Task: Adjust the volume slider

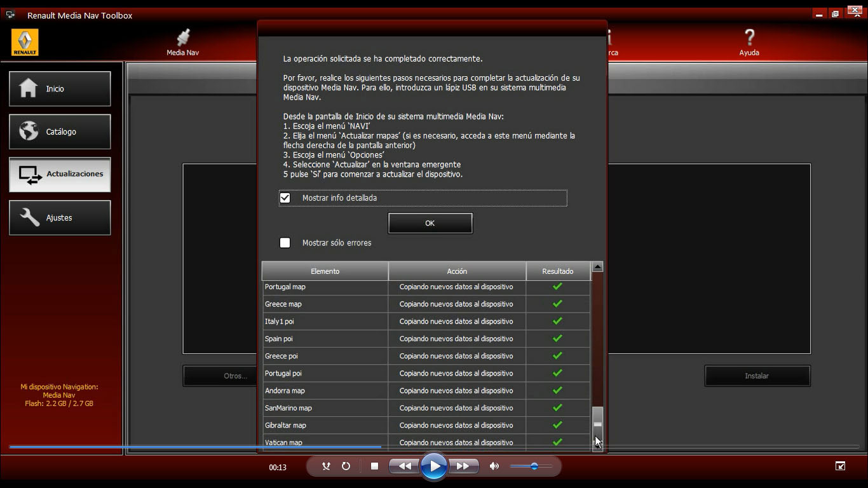Action: [x=534, y=466]
